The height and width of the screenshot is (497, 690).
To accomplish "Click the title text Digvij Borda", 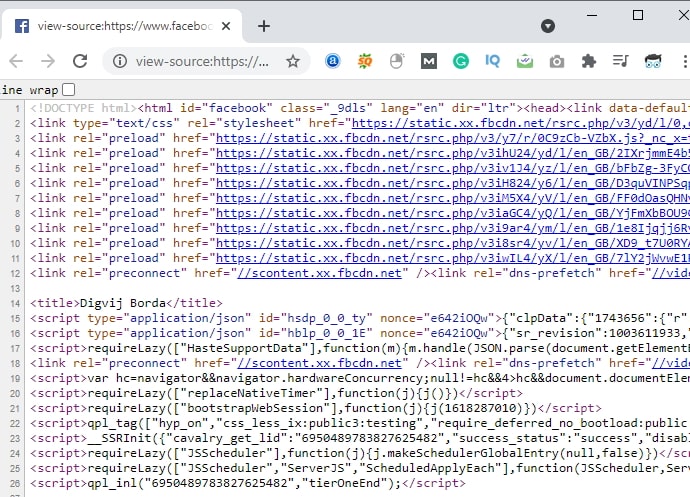I will [x=123, y=303].
